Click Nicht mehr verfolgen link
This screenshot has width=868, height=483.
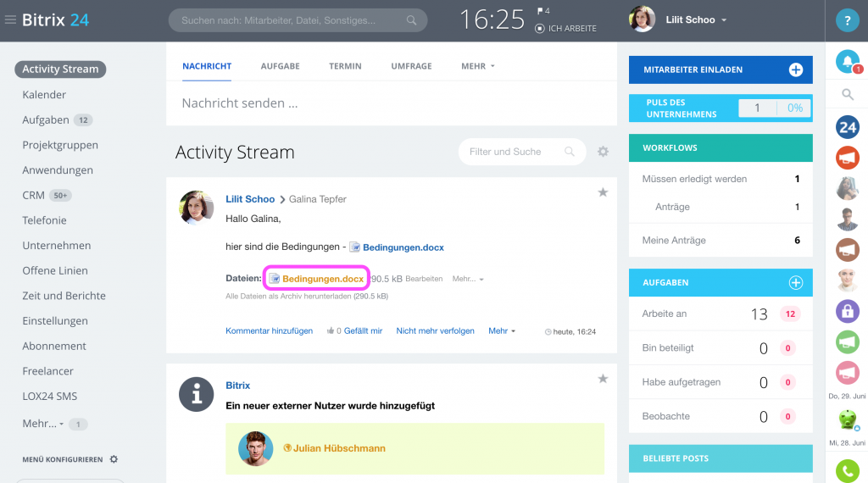[435, 330]
